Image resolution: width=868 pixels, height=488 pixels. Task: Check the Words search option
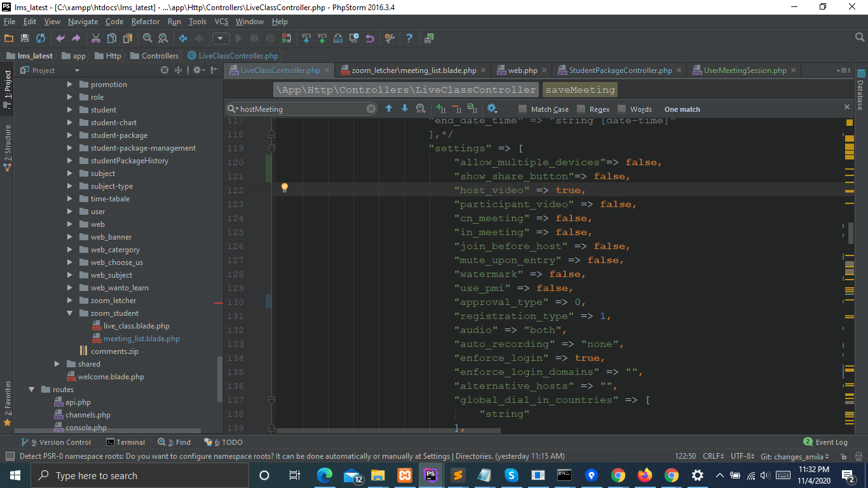pos(621,109)
